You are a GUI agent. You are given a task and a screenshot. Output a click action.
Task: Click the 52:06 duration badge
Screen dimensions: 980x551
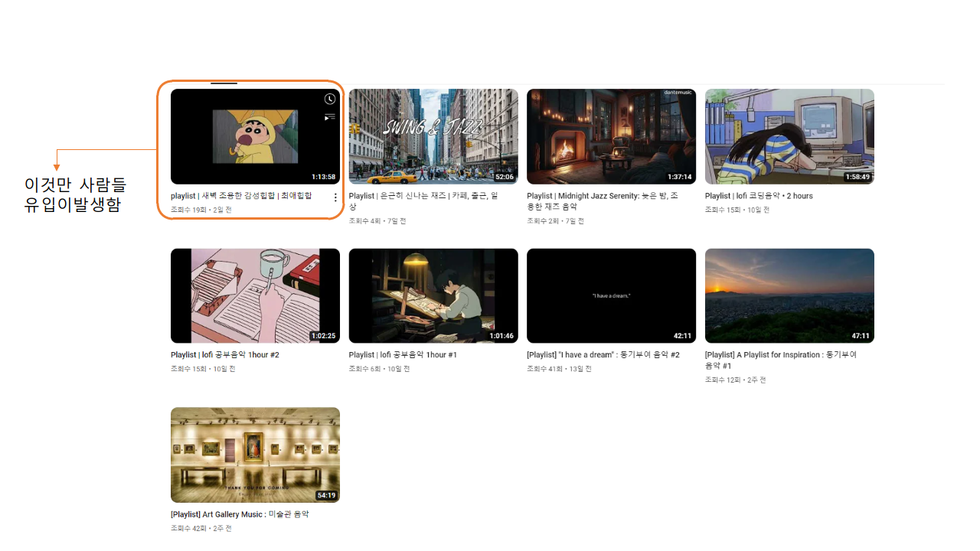[x=505, y=177]
